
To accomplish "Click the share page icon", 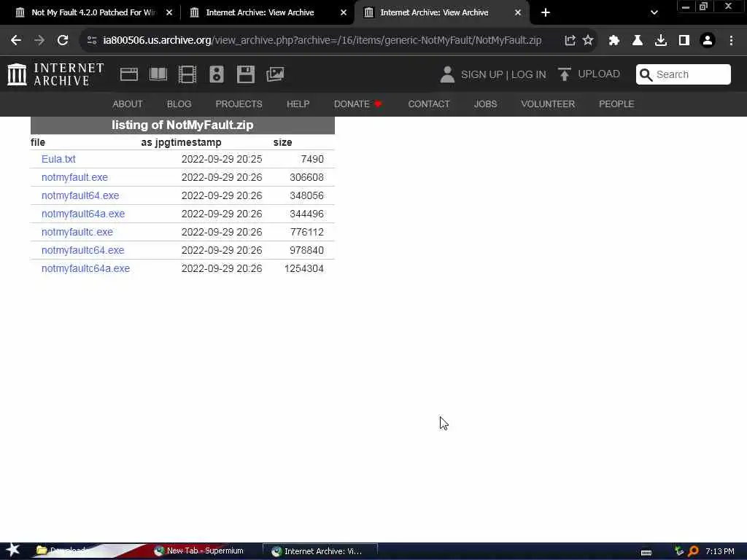I will pyautogui.click(x=570, y=41).
